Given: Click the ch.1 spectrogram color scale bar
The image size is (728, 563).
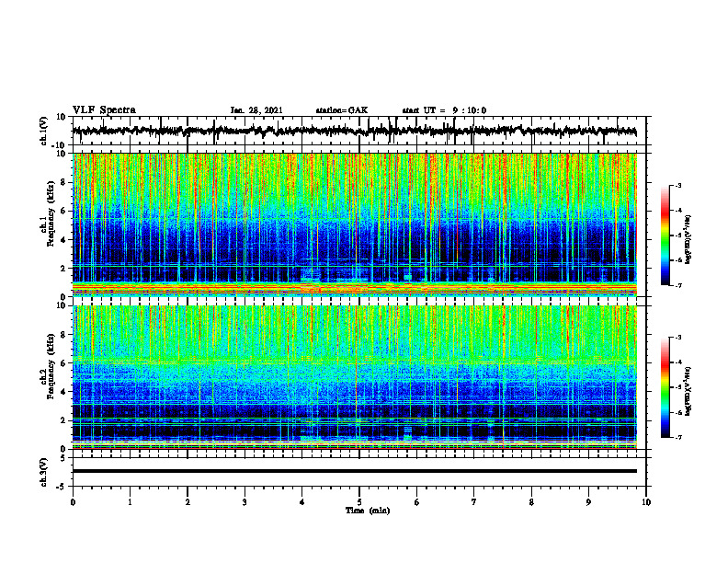Looking at the screenshot, I should (665, 236).
